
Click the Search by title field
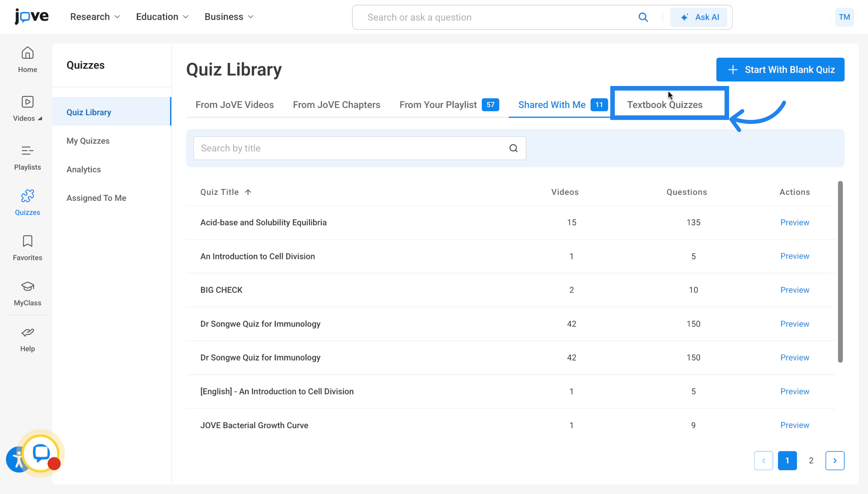(350, 148)
